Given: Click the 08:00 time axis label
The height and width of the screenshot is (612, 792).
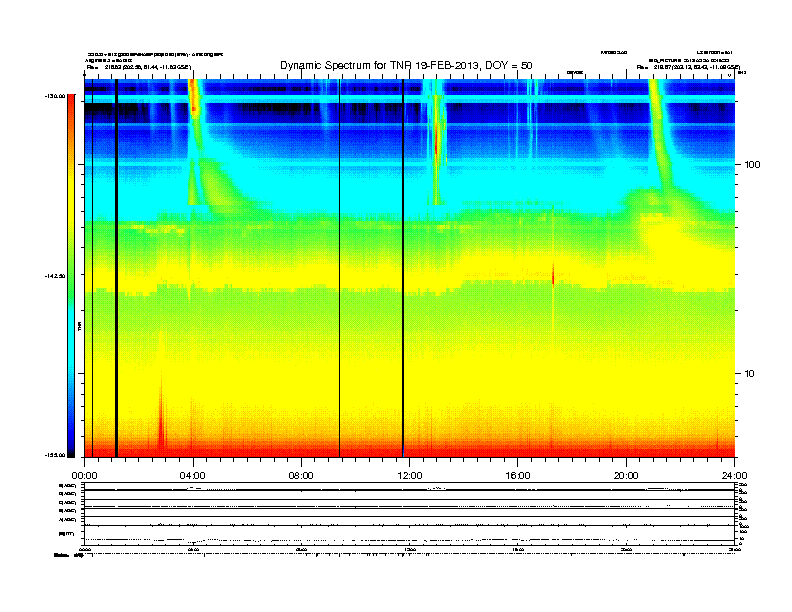Looking at the screenshot, I should pos(301,476).
